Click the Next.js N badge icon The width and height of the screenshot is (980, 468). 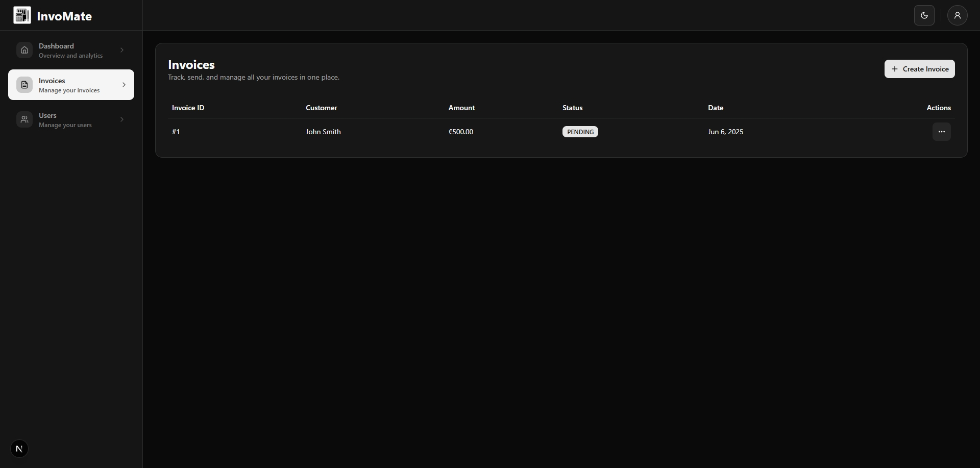[x=19, y=449]
